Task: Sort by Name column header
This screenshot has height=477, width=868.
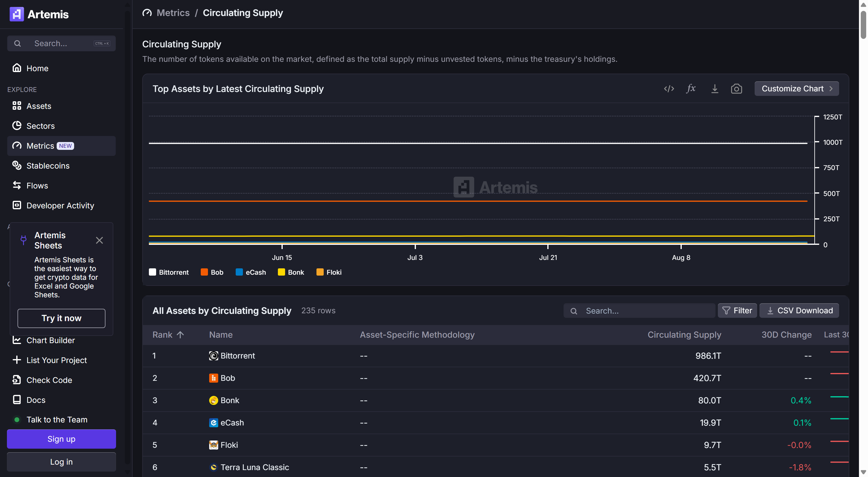Action: coord(221,334)
